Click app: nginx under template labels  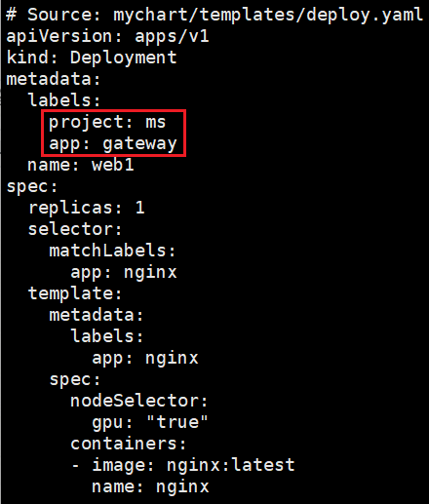145,359
